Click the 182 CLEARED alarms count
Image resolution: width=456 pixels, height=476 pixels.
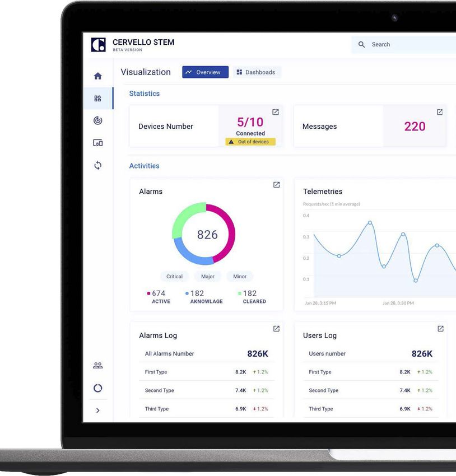252,297
